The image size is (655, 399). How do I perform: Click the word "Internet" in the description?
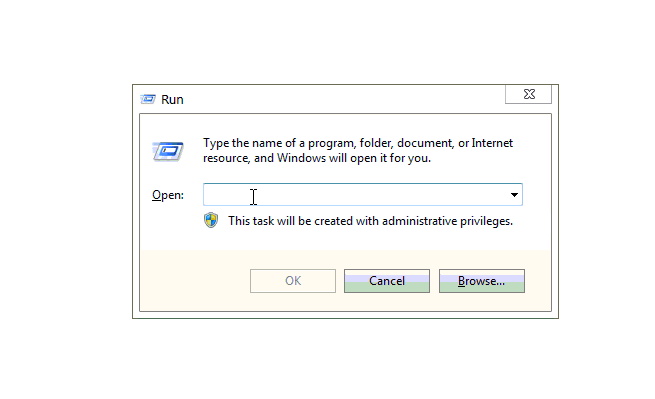492,143
